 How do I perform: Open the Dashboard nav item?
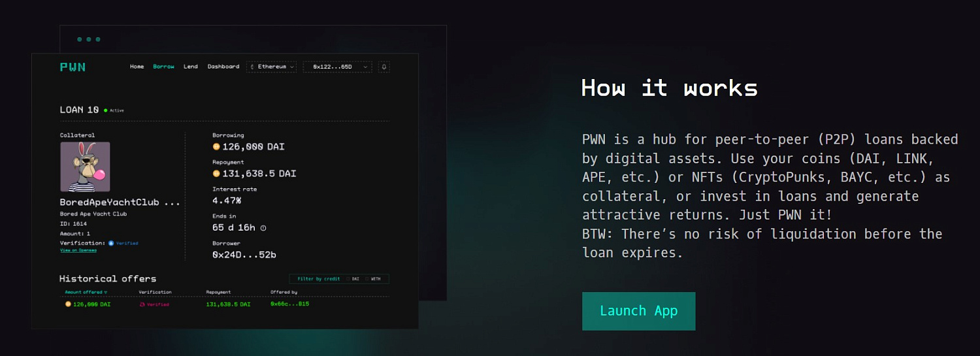point(223,67)
